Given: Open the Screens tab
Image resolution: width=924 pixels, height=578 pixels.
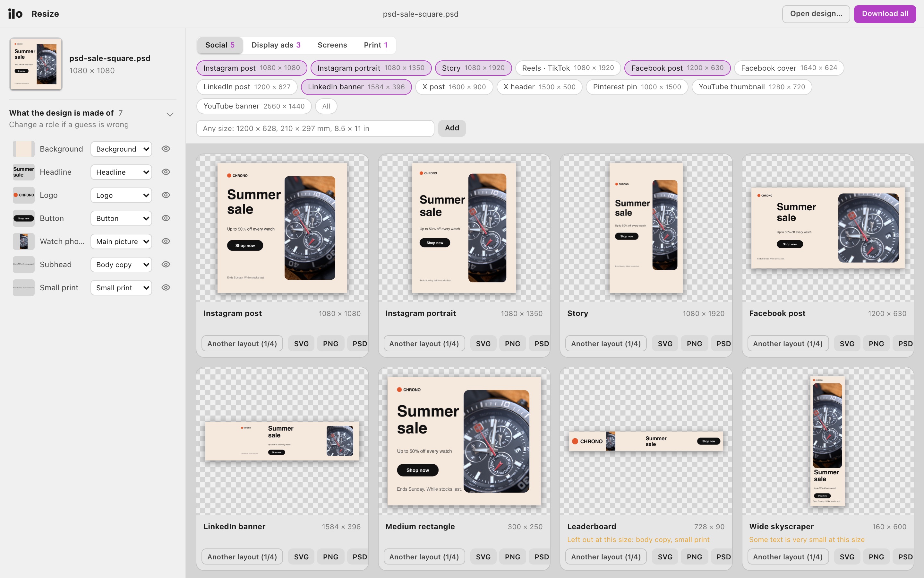Looking at the screenshot, I should (x=332, y=45).
